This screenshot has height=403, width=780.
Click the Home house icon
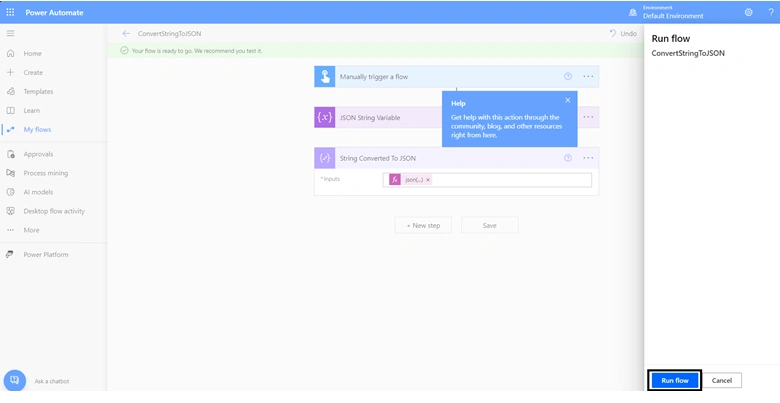(10, 53)
